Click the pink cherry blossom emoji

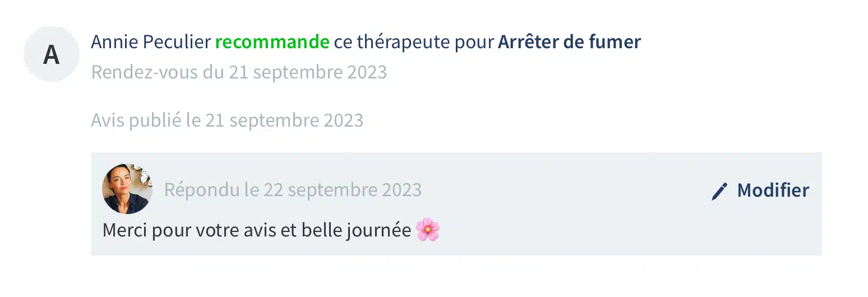[428, 230]
